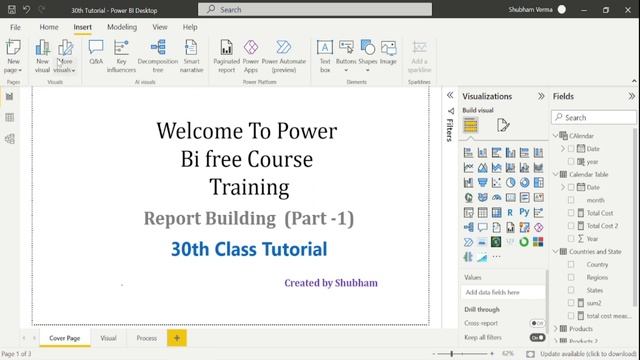Switch to the Modeling ribbon tab
640x360 pixels.
(x=122, y=27)
